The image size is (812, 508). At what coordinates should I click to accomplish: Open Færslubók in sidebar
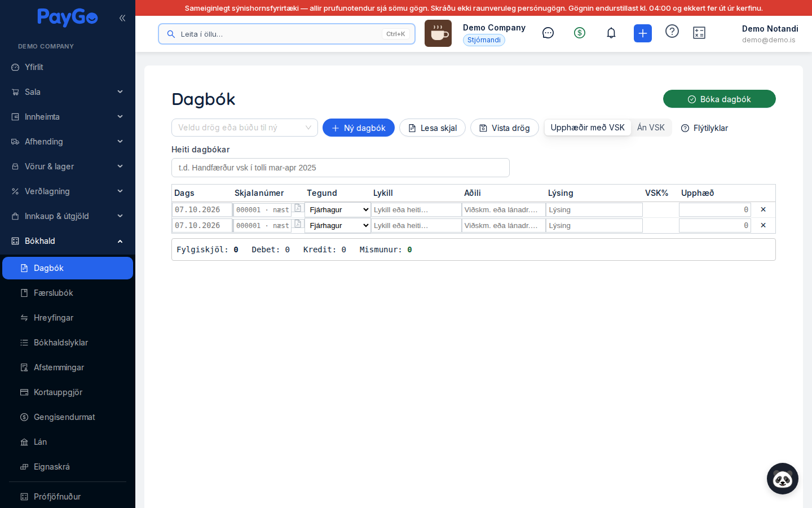(68, 293)
